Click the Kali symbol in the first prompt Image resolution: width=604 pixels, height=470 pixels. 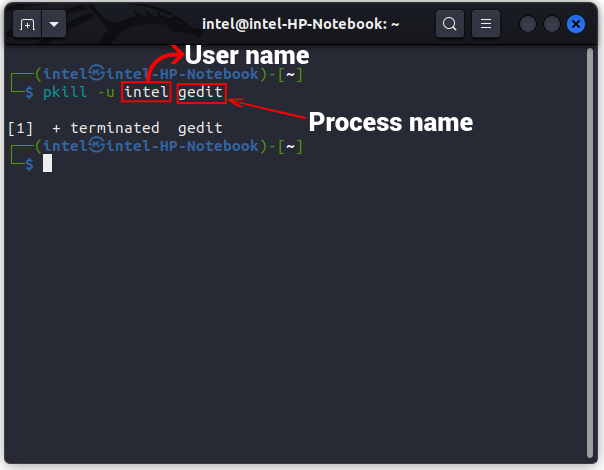coord(97,73)
